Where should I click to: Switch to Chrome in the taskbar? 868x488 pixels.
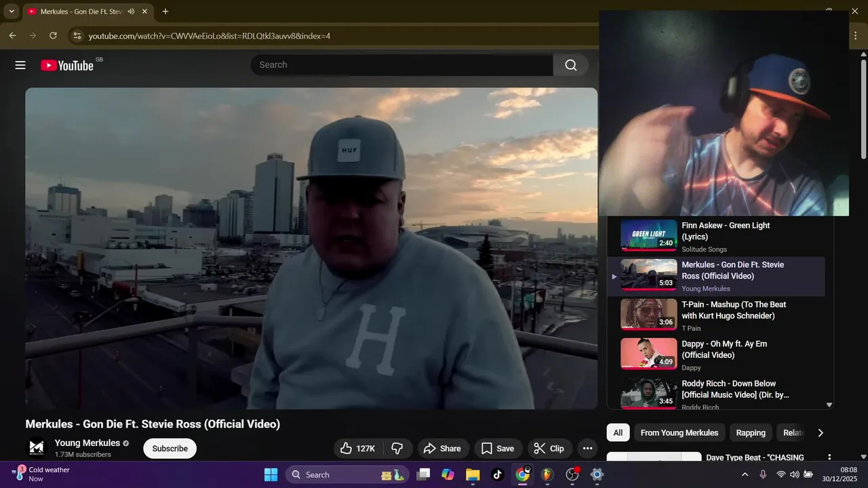(522, 474)
